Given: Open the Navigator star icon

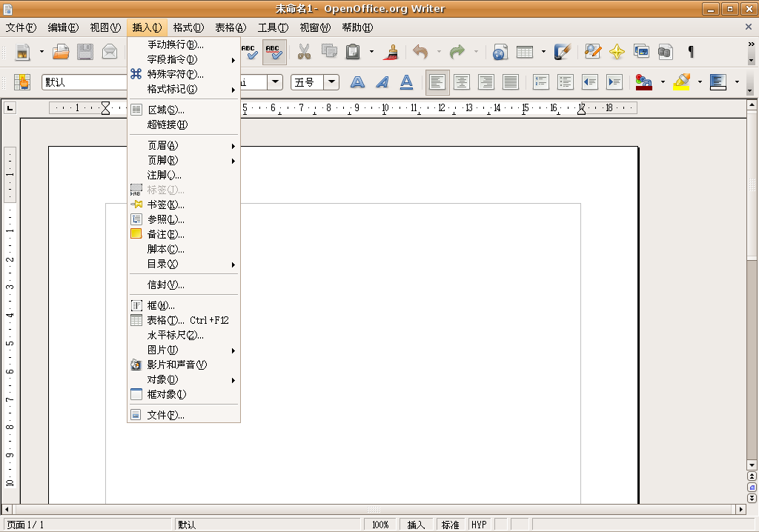Looking at the screenshot, I should (x=617, y=52).
